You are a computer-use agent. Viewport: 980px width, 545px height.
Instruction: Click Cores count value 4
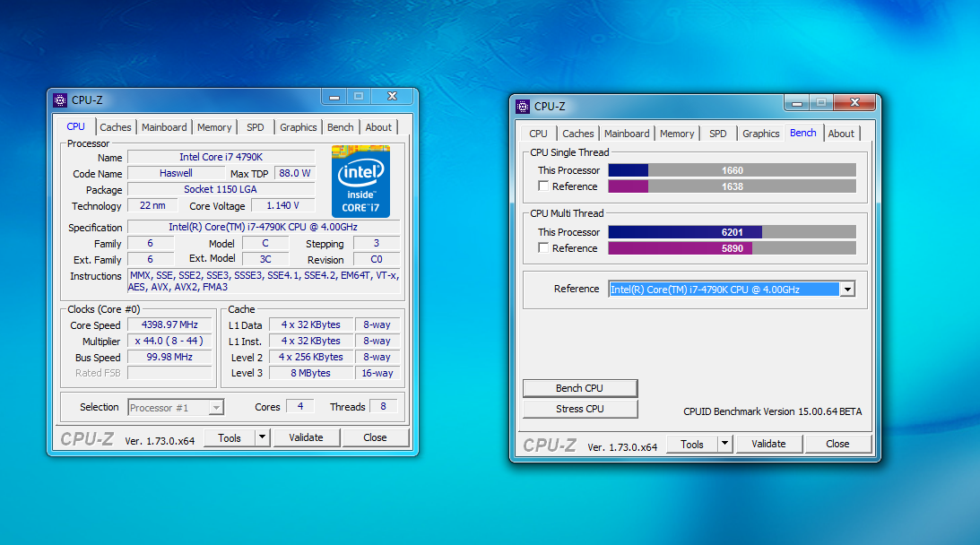click(x=300, y=406)
